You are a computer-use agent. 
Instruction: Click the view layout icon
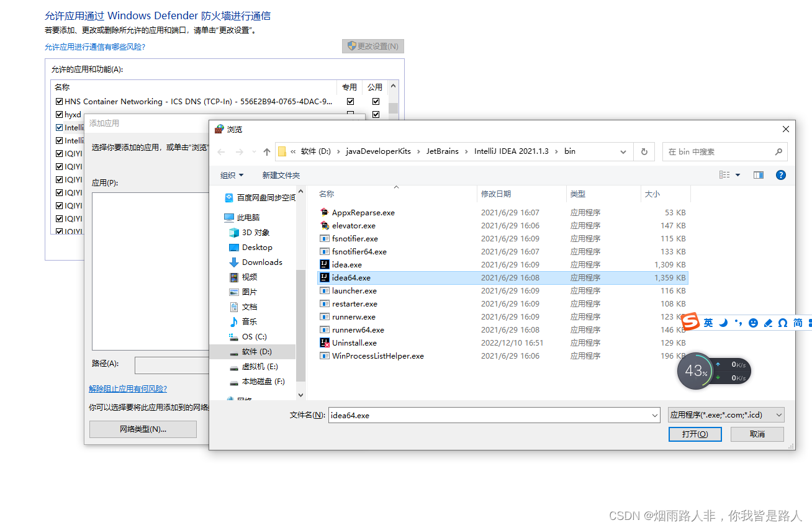tap(724, 175)
